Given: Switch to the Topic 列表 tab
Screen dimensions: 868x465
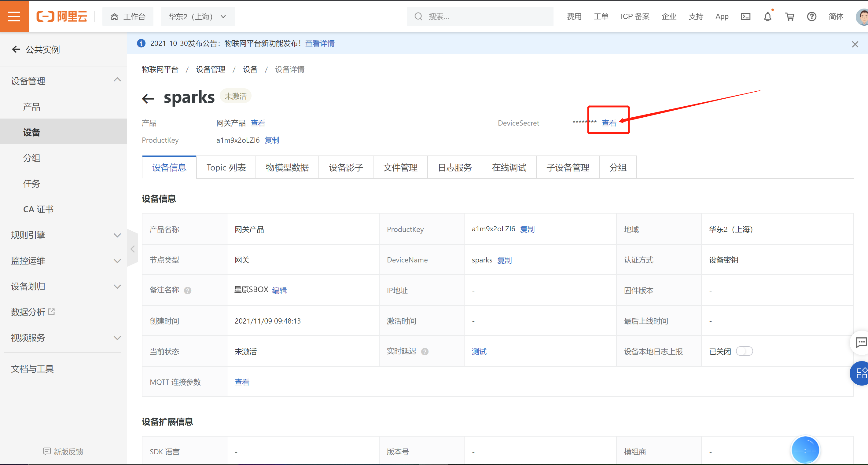Looking at the screenshot, I should coord(226,167).
